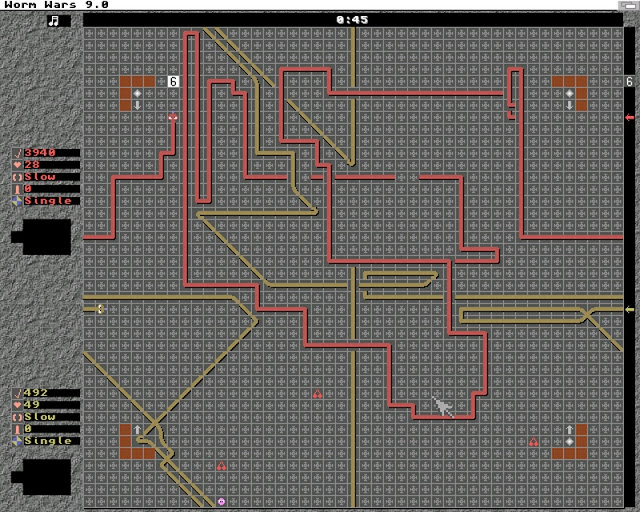Click the up arrow in the bottom-left brown block
The image size is (640, 512).
coord(137,429)
